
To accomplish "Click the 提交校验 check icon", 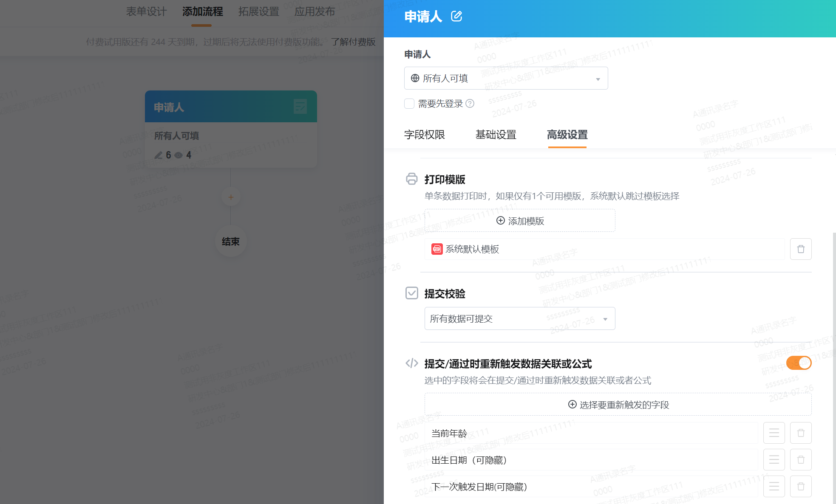I will pos(411,293).
